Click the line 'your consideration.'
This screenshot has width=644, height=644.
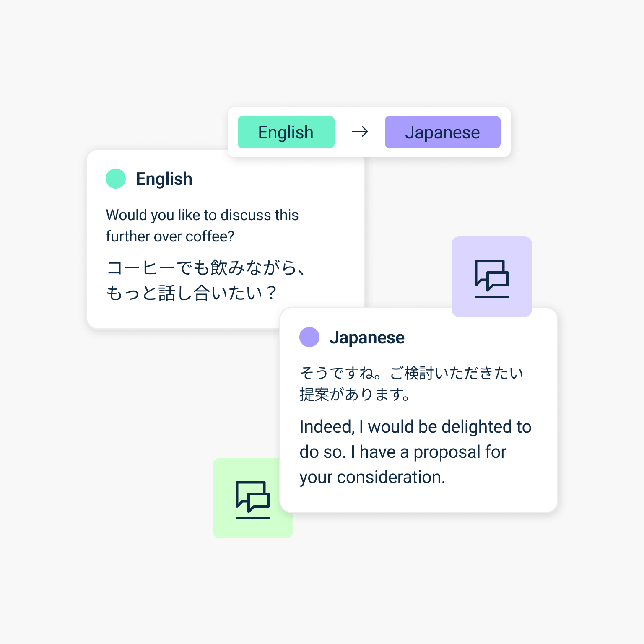(x=372, y=477)
